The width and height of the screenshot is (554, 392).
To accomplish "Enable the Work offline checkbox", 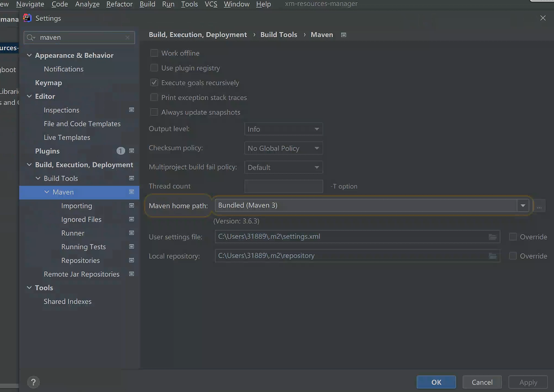I will pos(154,53).
